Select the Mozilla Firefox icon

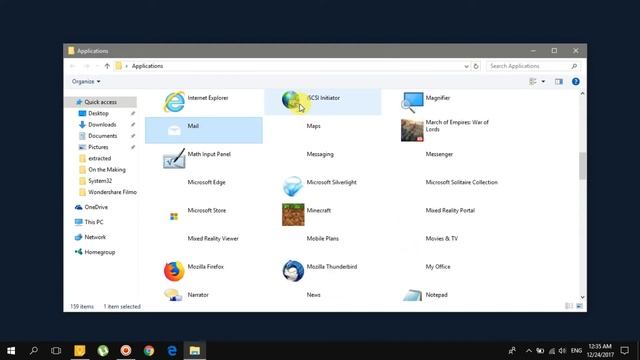tap(174, 271)
